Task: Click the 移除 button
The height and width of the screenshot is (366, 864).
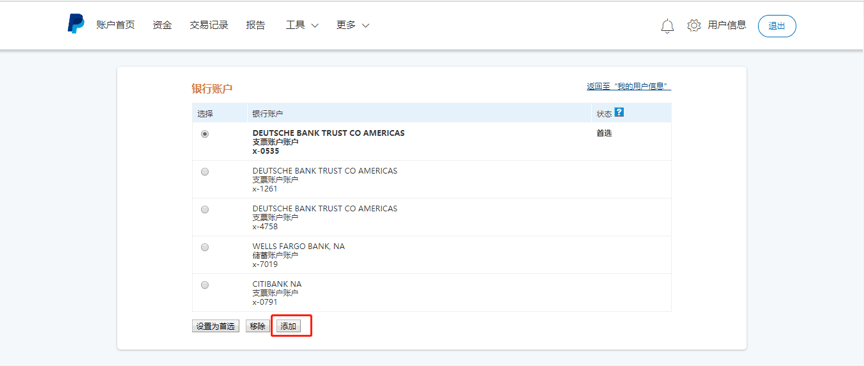Action: click(257, 326)
